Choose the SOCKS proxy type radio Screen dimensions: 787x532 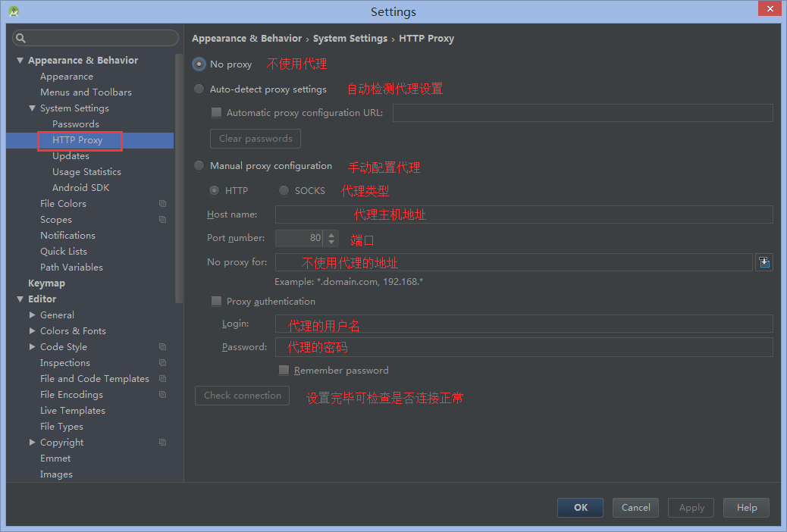284,191
